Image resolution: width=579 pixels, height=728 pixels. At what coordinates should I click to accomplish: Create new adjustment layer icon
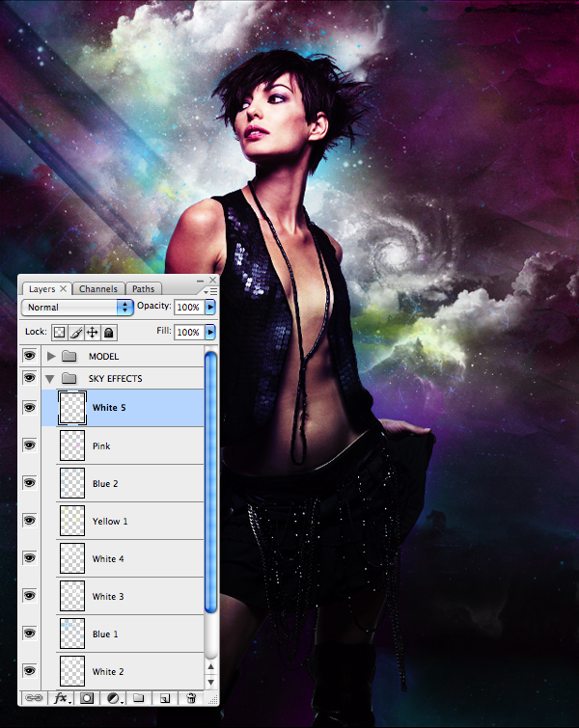(x=114, y=698)
